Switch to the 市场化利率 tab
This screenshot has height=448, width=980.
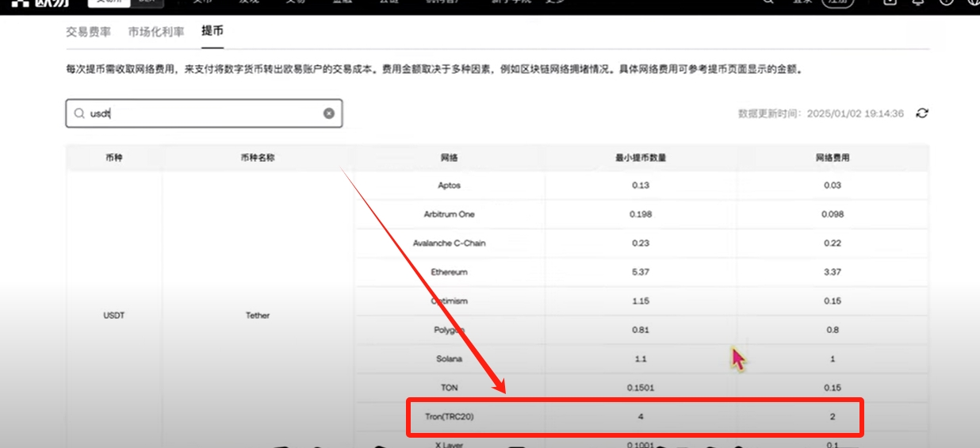(x=156, y=33)
